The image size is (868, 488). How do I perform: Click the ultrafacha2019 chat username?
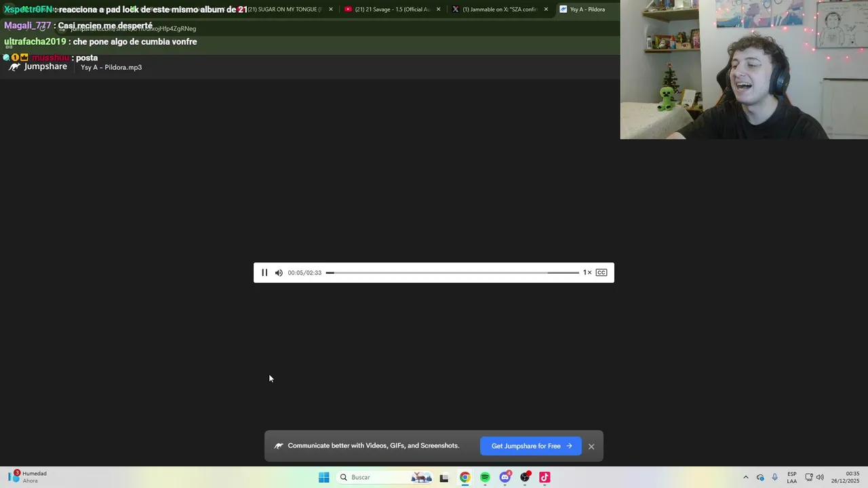pyautogui.click(x=35, y=42)
